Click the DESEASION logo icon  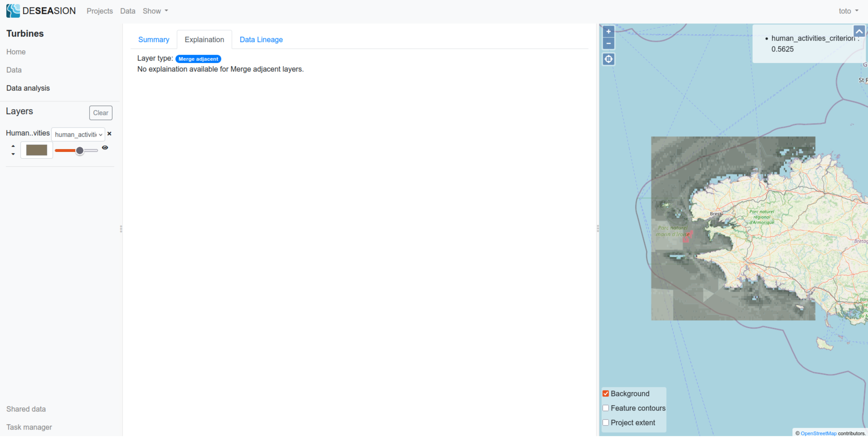(x=13, y=11)
